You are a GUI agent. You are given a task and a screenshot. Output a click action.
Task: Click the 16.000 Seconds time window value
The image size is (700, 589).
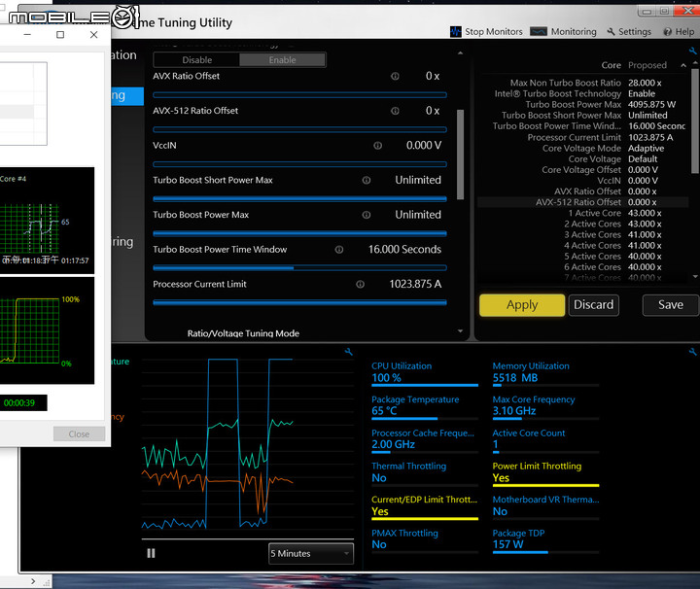tap(404, 250)
